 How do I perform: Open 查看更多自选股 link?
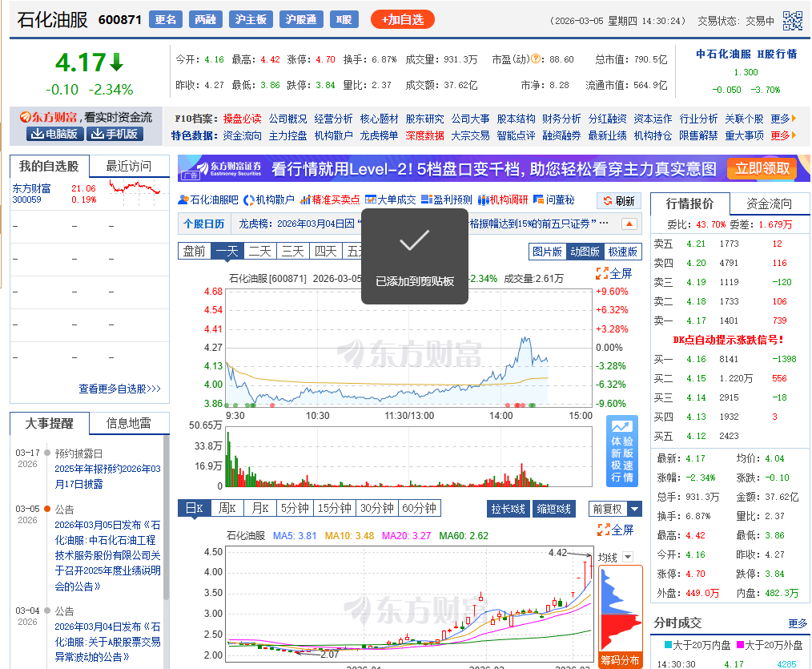pos(119,389)
